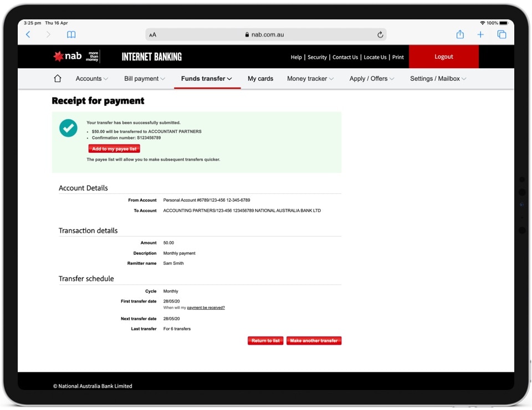532x410 pixels.
Task: Open the 'payment be received?' link
Action: click(206, 307)
